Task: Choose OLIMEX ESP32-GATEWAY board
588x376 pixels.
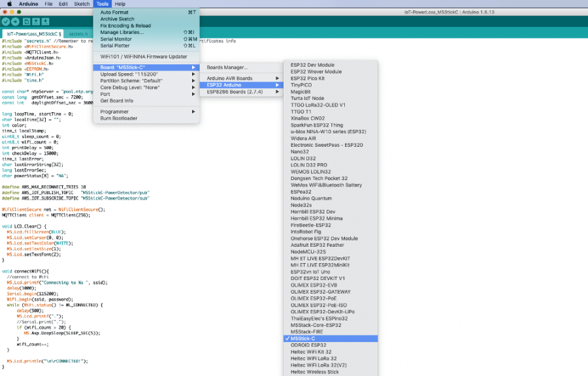Action: click(x=331, y=292)
